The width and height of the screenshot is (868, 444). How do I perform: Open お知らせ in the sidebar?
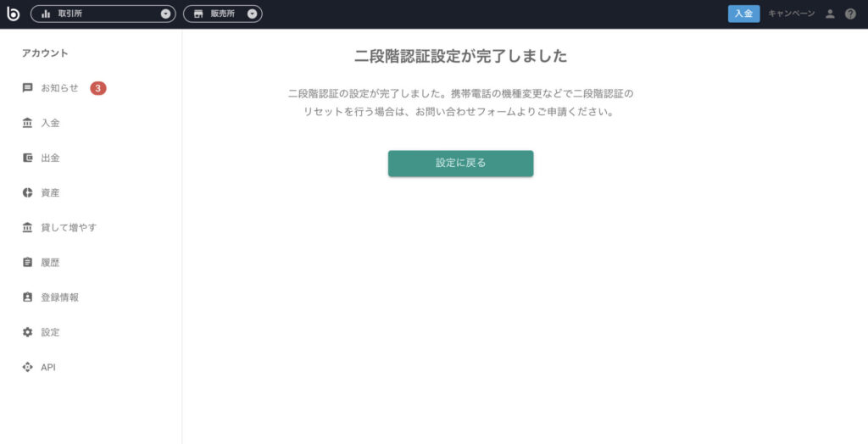[60, 88]
